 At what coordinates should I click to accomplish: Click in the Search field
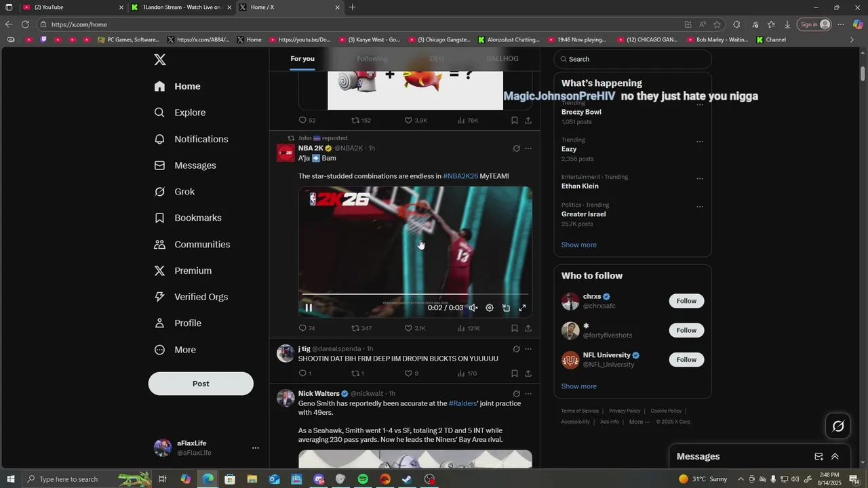coord(633,59)
